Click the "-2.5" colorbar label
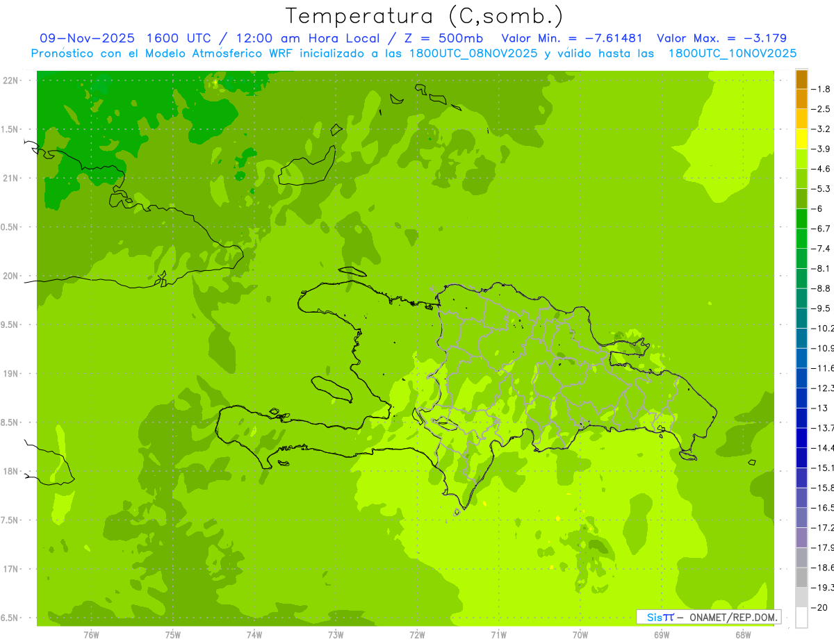This screenshot has width=834, height=644. [821, 109]
